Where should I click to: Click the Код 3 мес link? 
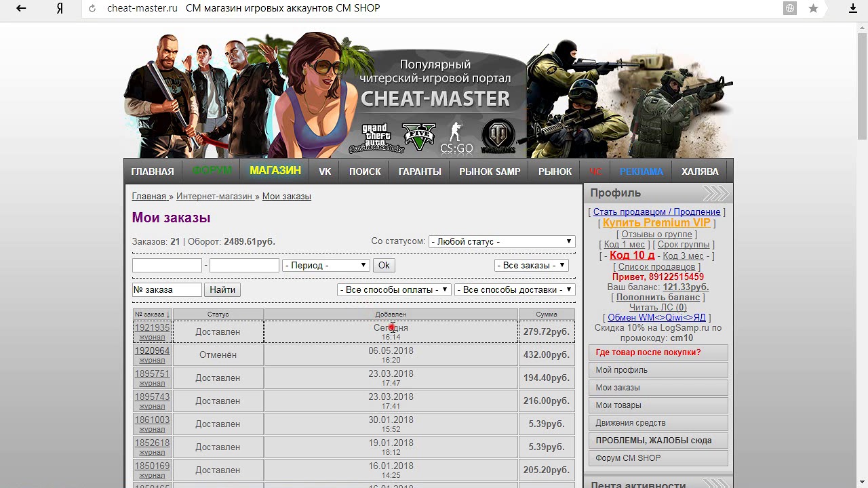click(683, 256)
